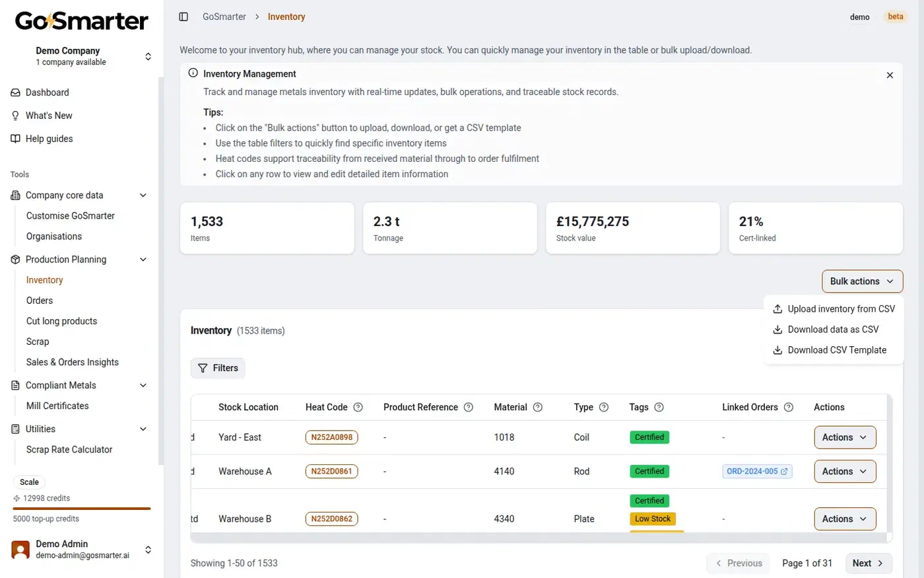Go to the Next page
Viewport: 924px width, 578px height.
tap(868, 563)
